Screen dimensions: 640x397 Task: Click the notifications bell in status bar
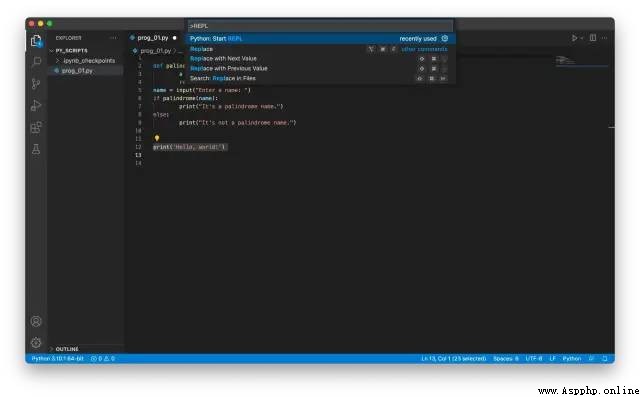click(x=605, y=359)
